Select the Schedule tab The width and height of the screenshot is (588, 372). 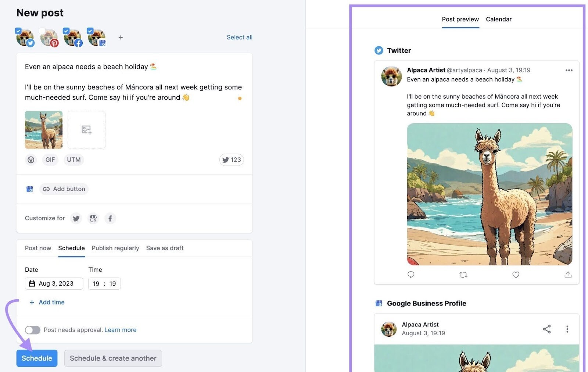tap(71, 248)
